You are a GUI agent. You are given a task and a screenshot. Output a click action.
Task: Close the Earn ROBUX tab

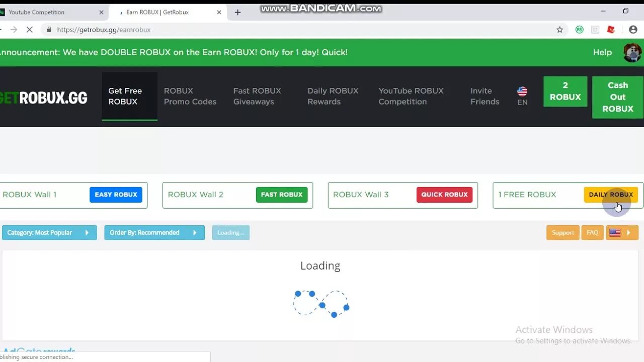[219, 12]
